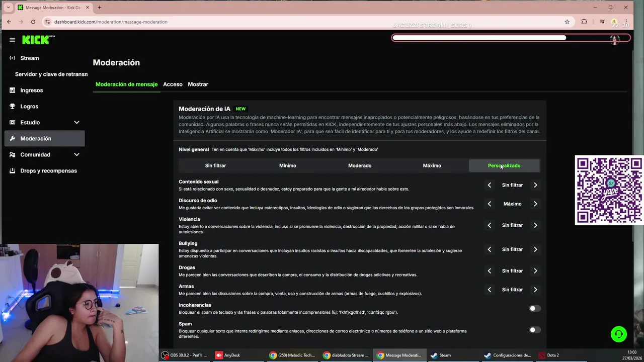This screenshot has width=644, height=362.
Task: Click the KICK logo
Action: click(38, 40)
